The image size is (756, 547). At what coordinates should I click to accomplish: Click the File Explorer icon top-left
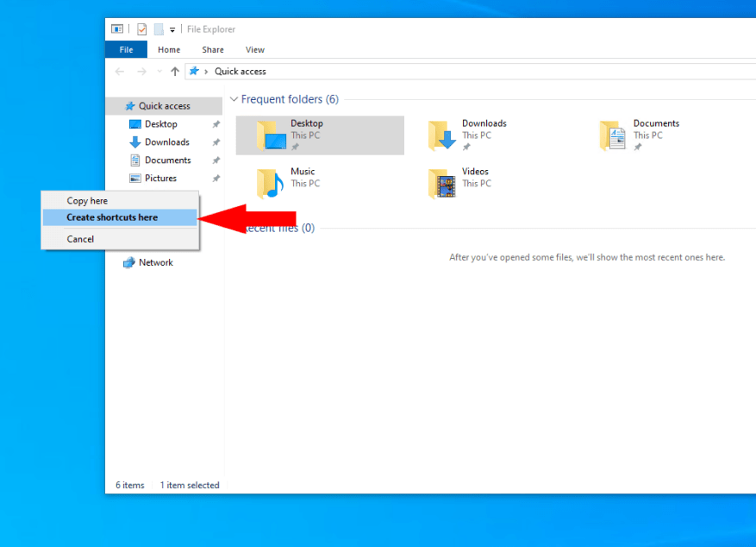[x=116, y=28]
